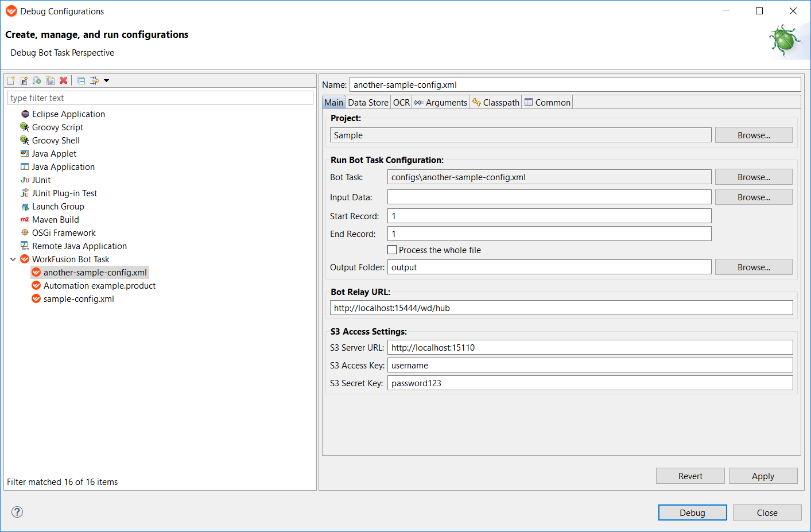Click the another-sample-config.xml icon
Image resolution: width=811 pixels, height=532 pixels.
tap(36, 273)
